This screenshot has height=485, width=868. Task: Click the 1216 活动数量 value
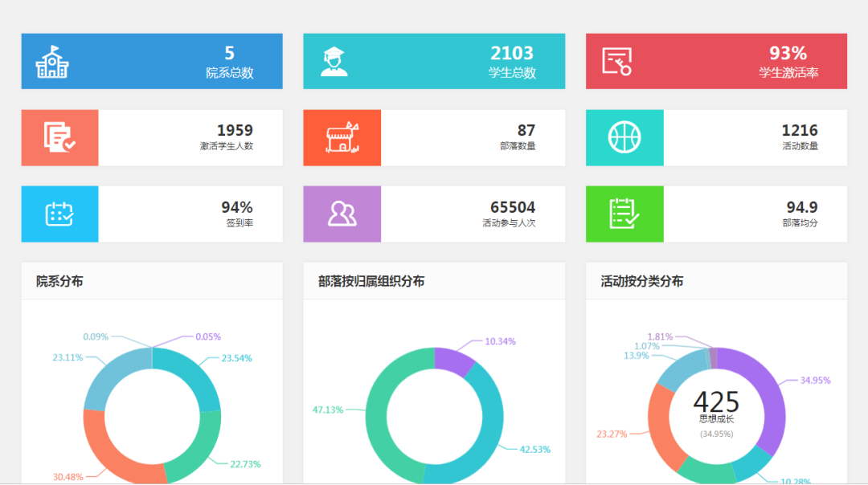(800, 130)
